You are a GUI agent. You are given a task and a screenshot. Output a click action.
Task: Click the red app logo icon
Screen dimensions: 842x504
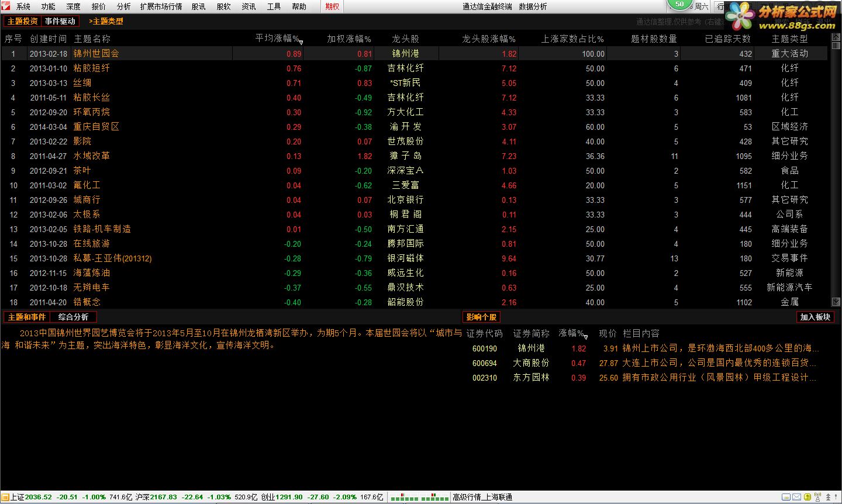[5, 6]
